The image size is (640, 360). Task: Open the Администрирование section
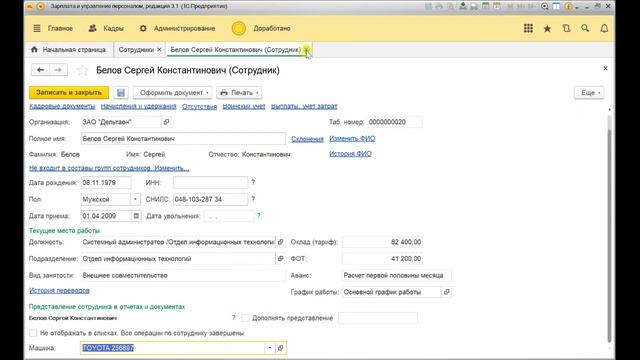point(177,28)
